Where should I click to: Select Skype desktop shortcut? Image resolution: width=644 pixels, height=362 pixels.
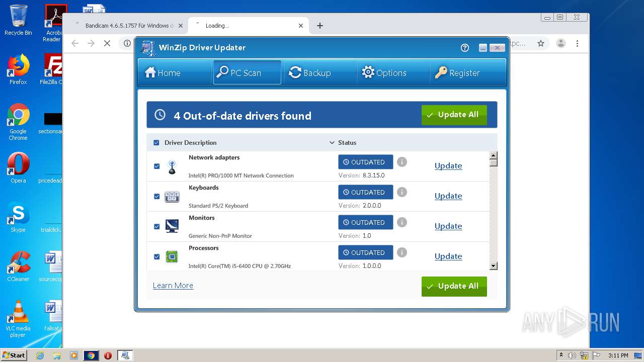point(18,217)
